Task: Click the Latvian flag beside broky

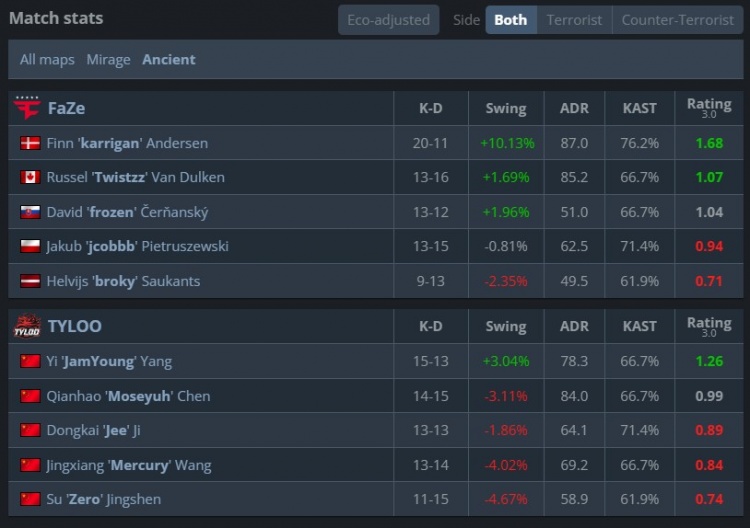Action: pyautogui.click(x=30, y=281)
